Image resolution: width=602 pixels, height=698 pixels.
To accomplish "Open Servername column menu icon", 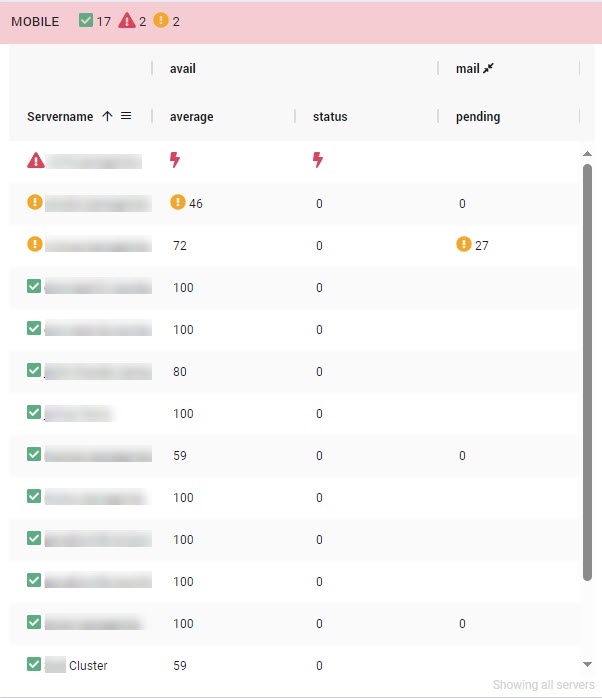I will tap(126, 116).
